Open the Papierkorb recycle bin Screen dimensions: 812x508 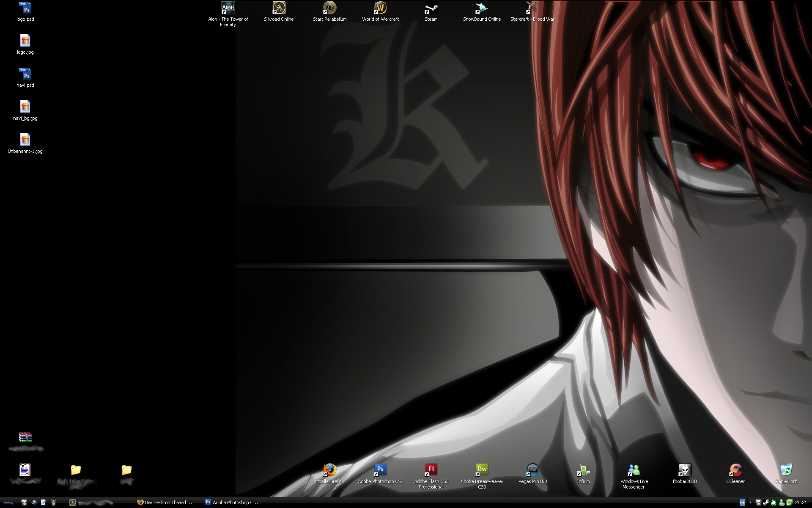point(786,470)
